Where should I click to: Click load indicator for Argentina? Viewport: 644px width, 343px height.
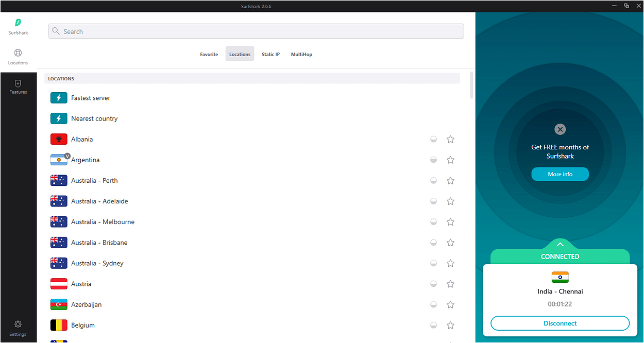tap(434, 160)
